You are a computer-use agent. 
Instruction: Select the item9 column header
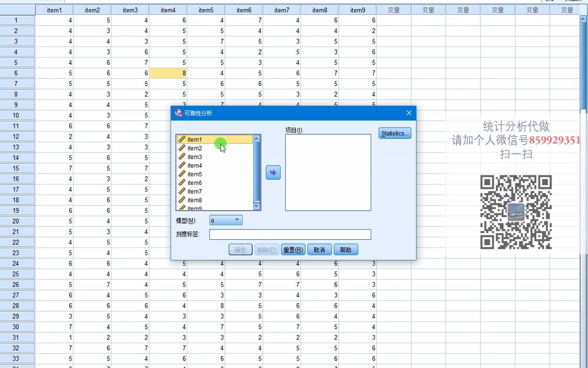pyautogui.click(x=357, y=10)
